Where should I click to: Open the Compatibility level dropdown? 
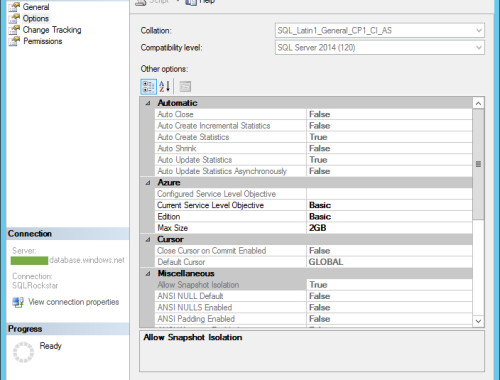click(380, 47)
